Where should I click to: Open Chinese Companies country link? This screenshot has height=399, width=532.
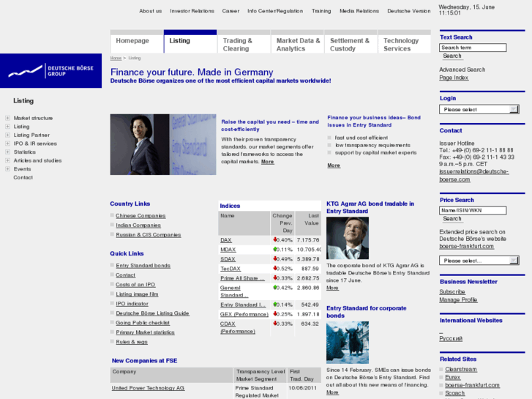point(141,216)
